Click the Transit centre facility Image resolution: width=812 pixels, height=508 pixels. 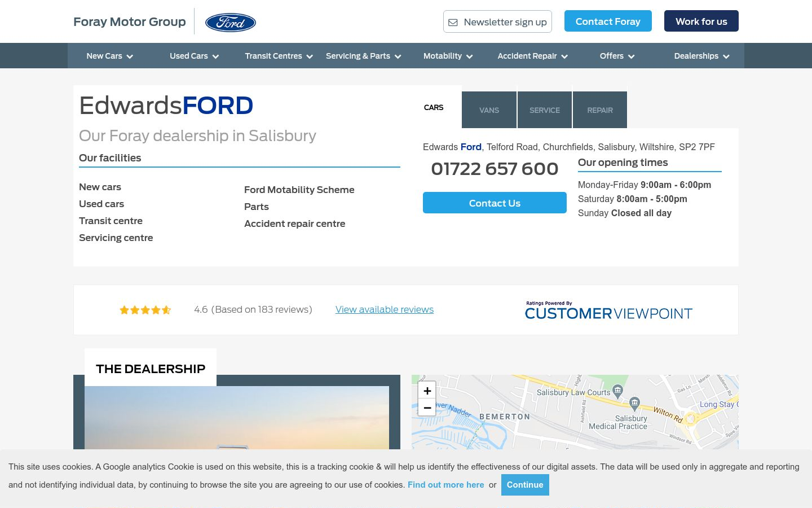[111, 221]
